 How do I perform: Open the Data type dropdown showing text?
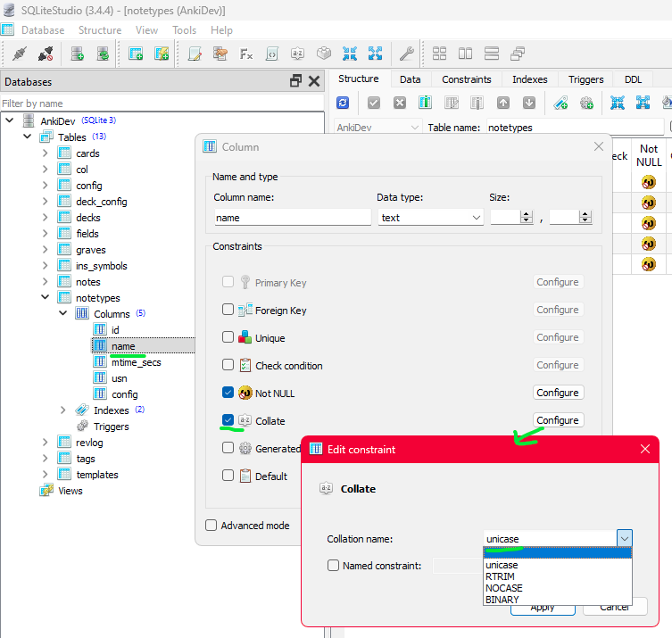click(x=431, y=218)
